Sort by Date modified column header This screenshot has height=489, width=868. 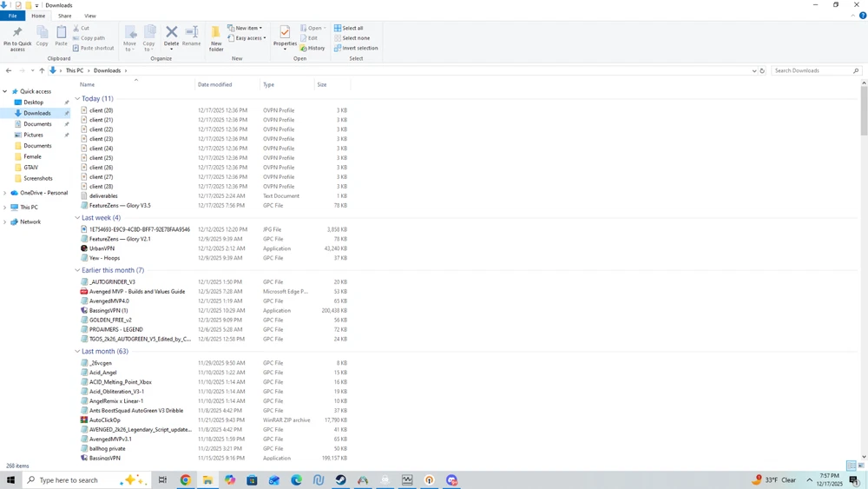click(214, 85)
